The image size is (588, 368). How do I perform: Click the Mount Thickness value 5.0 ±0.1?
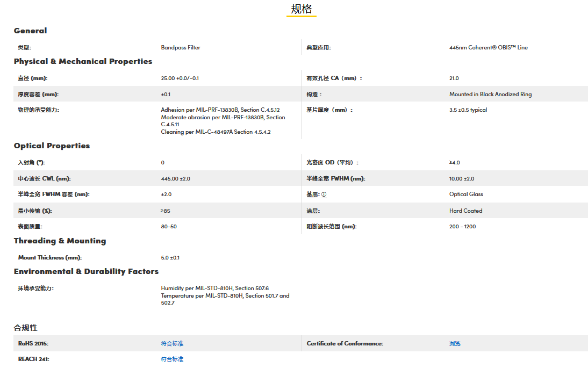pyautogui.click(x=170, y=257)
